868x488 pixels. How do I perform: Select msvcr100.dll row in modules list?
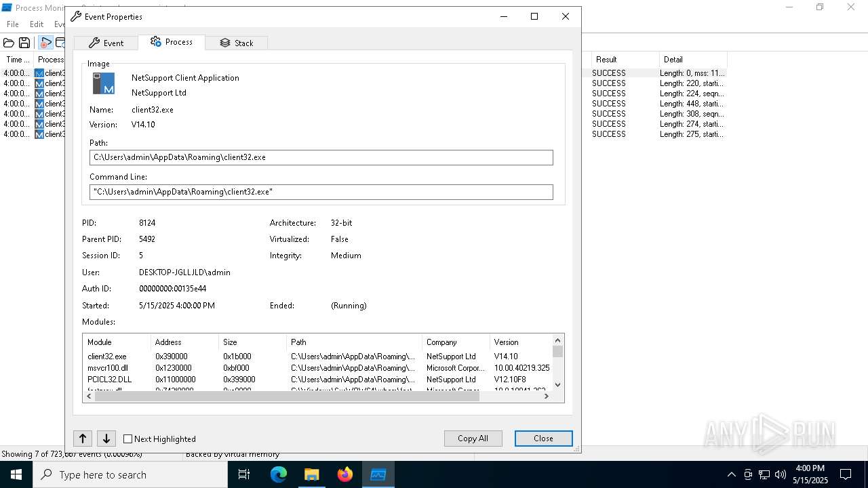click(318, 368)
